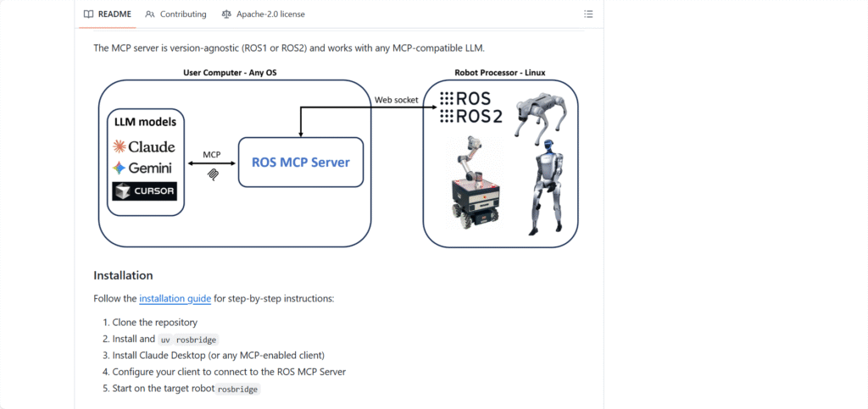Click the Contributing people icon
This screenshot has width=868, height=409.
click(x=150, y=14)
